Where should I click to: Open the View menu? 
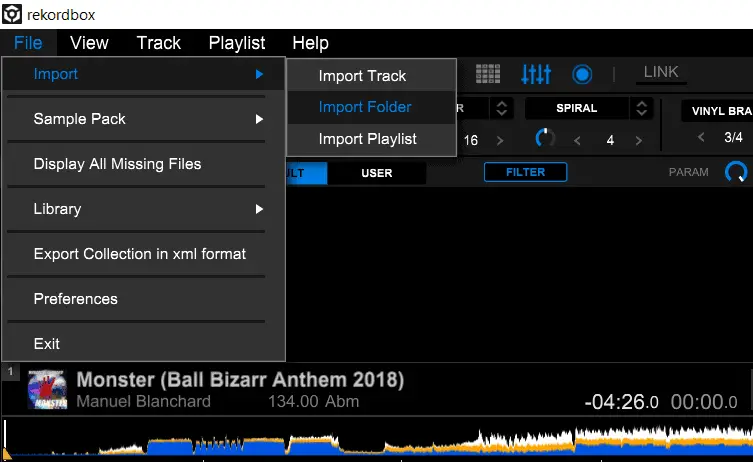pos(89,43)
